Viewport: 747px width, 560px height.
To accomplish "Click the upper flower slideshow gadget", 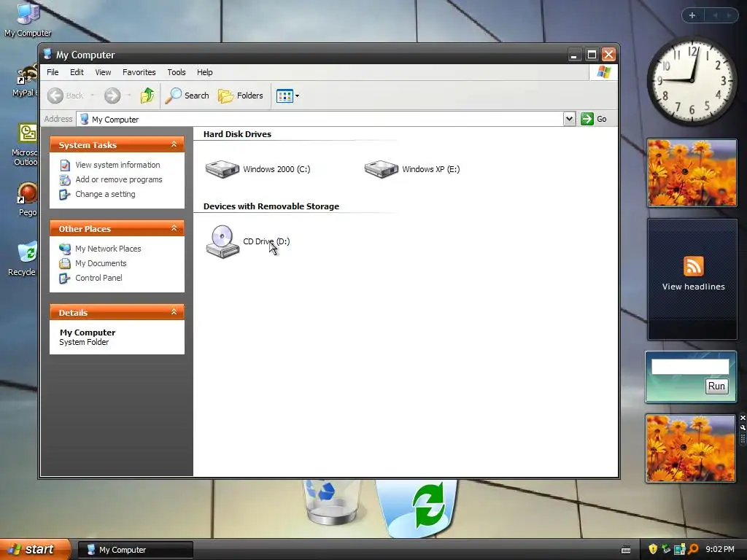I will click(x=692, y=173).
